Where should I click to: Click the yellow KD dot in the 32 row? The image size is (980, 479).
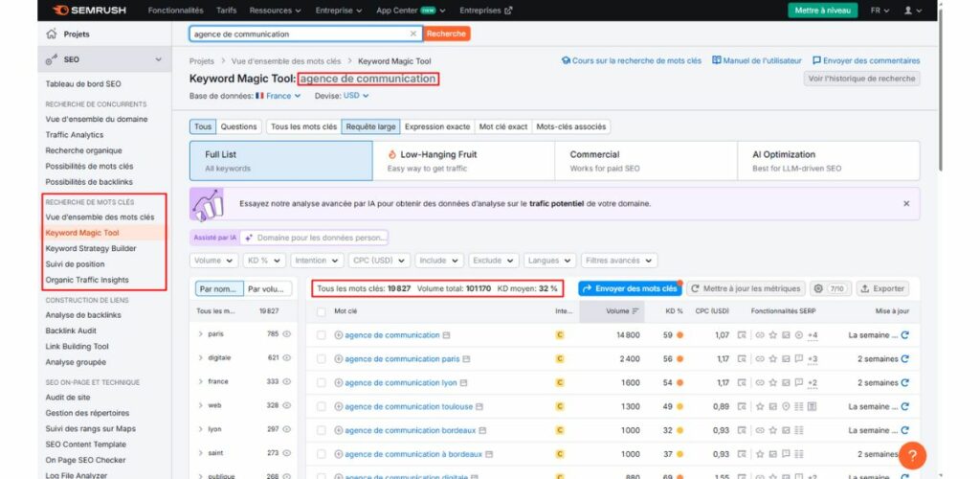pos(679,430)
